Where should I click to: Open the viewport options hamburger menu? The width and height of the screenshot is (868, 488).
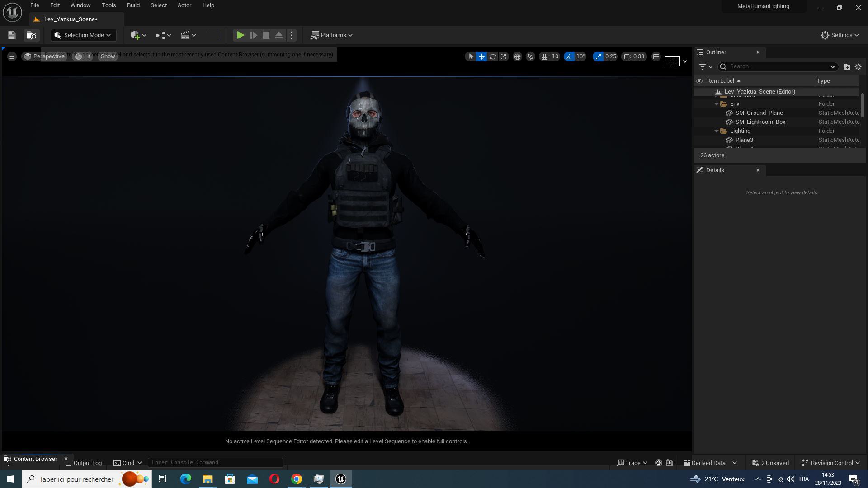click(12, 56)
